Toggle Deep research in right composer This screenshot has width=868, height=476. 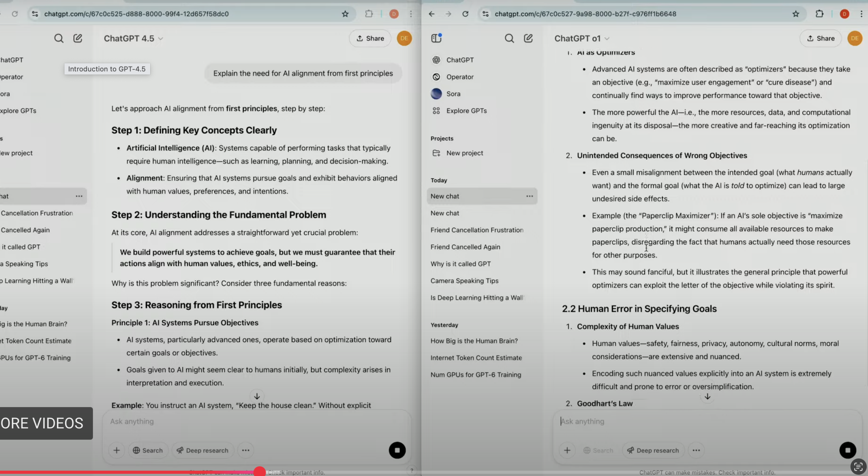(x=653, y=450)
